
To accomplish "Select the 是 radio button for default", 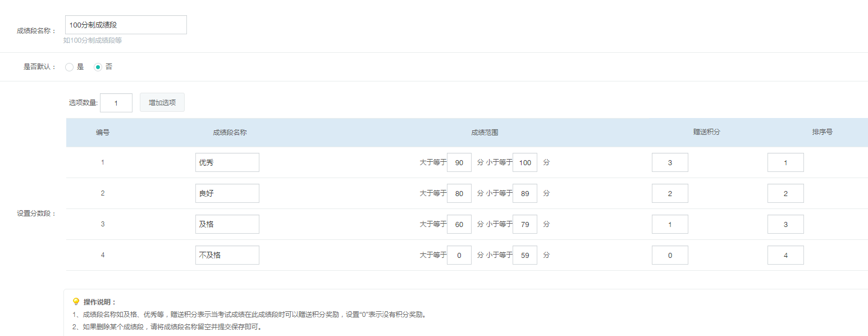I will (x=70, y=67).
